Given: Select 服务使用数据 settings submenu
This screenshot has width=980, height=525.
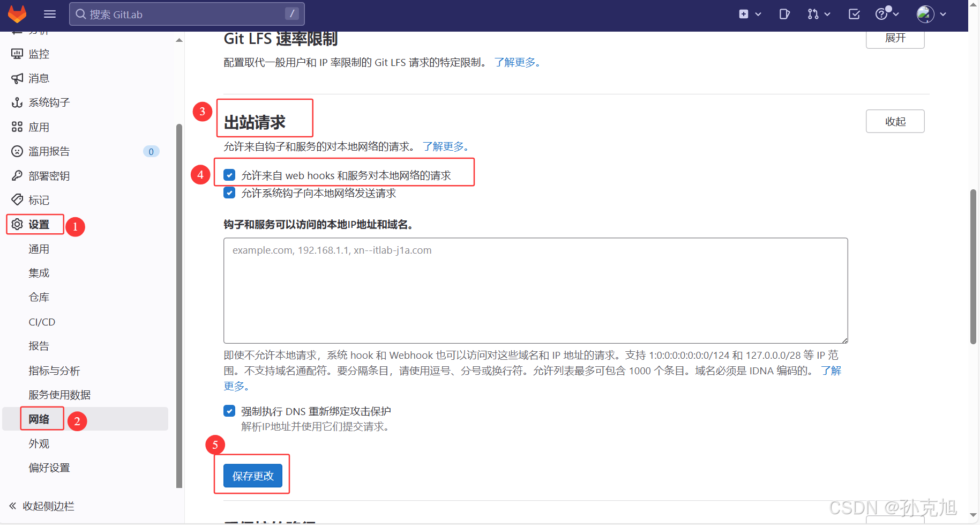Looking at the screenshot, I should (x=59, y=395).
